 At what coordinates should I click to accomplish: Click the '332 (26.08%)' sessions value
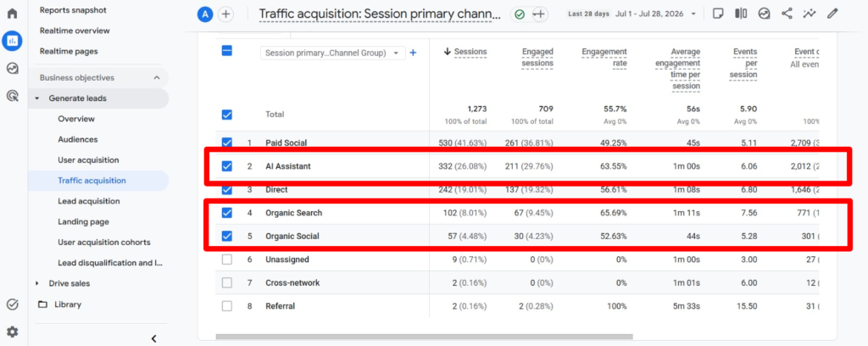(x=462, y=166)
